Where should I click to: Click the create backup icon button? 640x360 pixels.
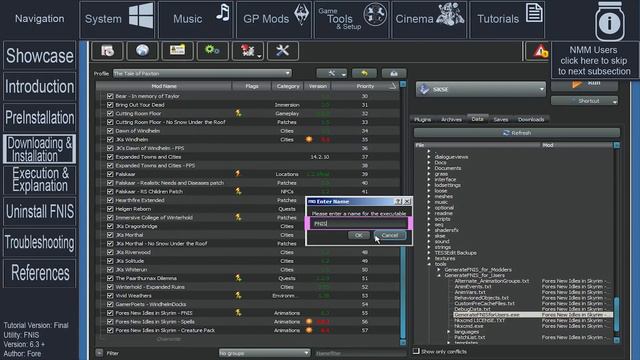pyautogui.click(x=394, y=73)
